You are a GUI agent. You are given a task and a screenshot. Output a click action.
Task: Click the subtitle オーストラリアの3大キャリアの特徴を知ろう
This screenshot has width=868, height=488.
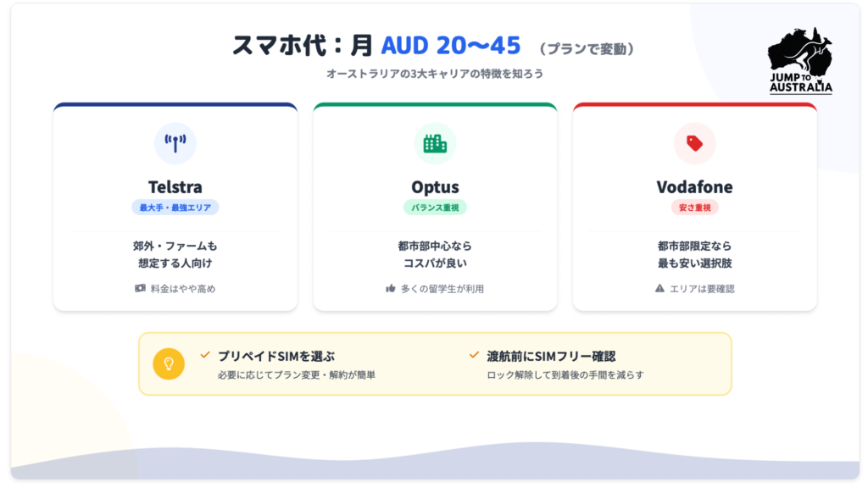434,74
